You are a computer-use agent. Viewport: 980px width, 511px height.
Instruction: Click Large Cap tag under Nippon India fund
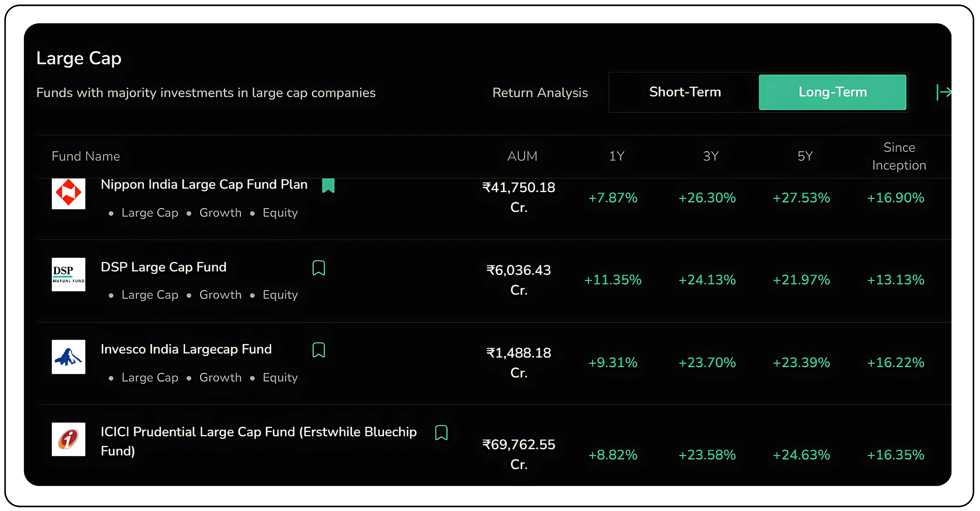pyautogui.click(x=150, y=213)
